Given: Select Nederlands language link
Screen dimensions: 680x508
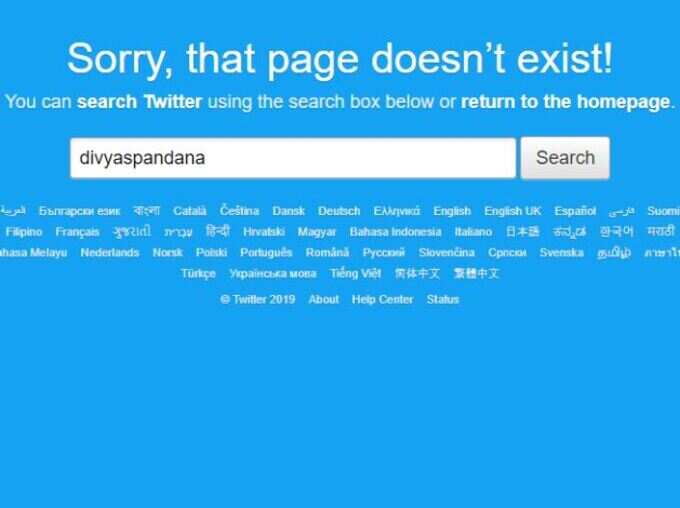Looking at the screenshot, I should click(x=110, y=252).
